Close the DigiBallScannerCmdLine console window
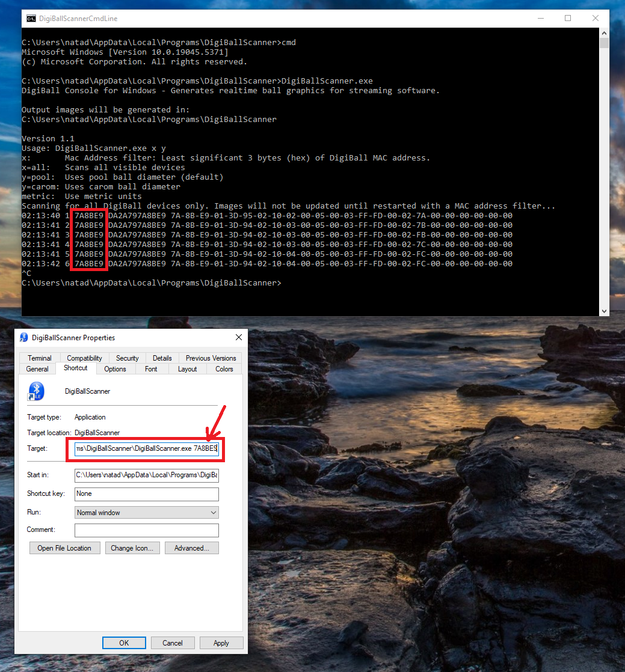 595,19
